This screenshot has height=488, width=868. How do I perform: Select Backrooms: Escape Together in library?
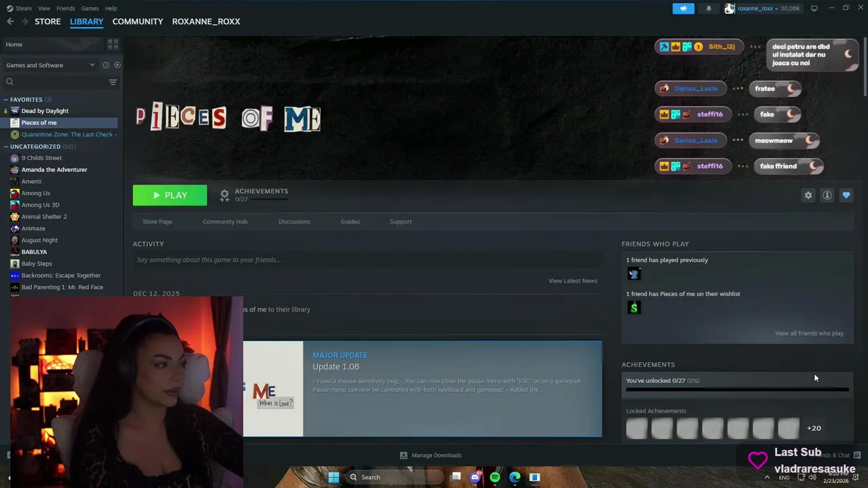(61, 275)
